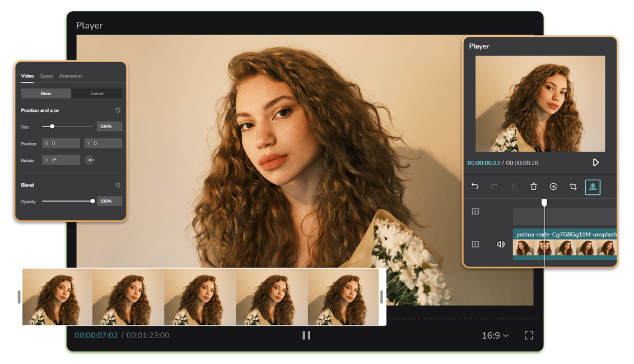Click the Opacity slider handle
634x364 pixels.
click(92, 201)
